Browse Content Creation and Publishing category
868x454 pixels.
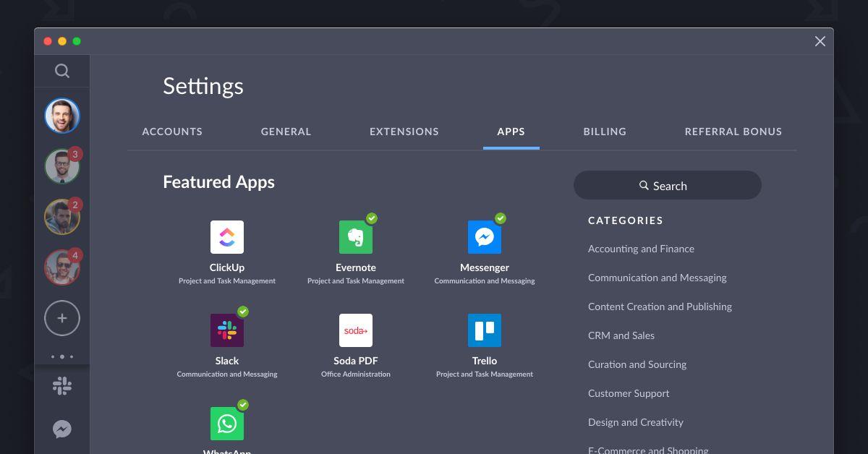660,307
